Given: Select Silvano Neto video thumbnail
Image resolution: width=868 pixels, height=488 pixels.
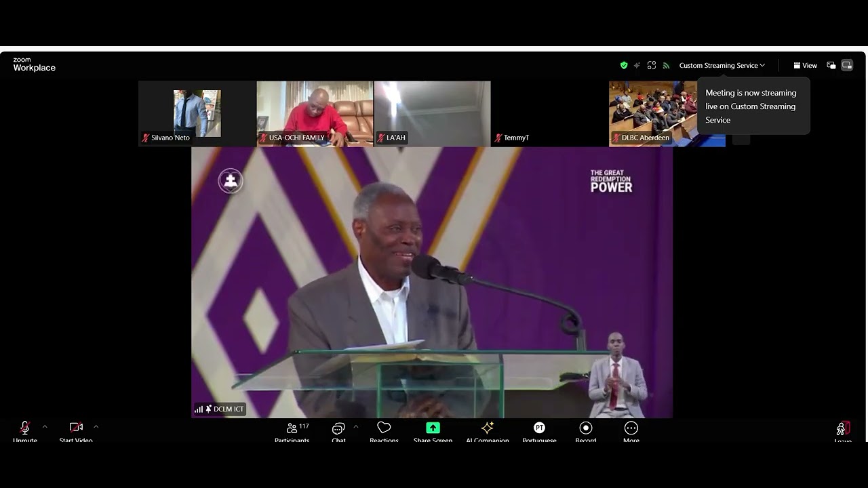Looking at the screenshot, I should pos(197,113).
